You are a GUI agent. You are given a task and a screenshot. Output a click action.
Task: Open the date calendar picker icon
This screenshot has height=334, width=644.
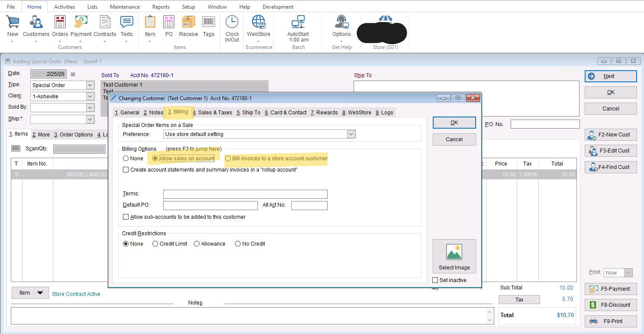(x=73, y=74)
